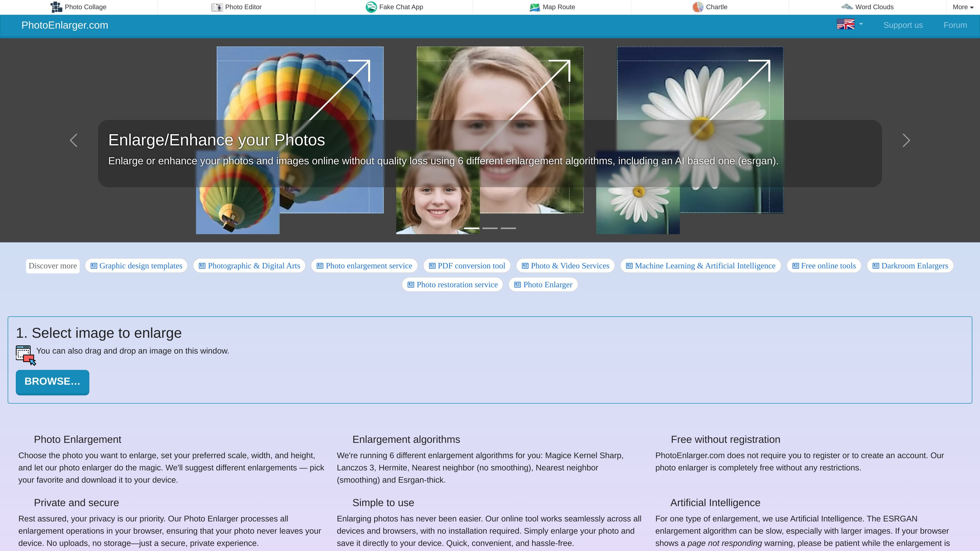The height and width of the screenshot is (551, 980).
Task: Open the Fake Chat App menu item
Action: pyautogui.click(x=394, y=7)
